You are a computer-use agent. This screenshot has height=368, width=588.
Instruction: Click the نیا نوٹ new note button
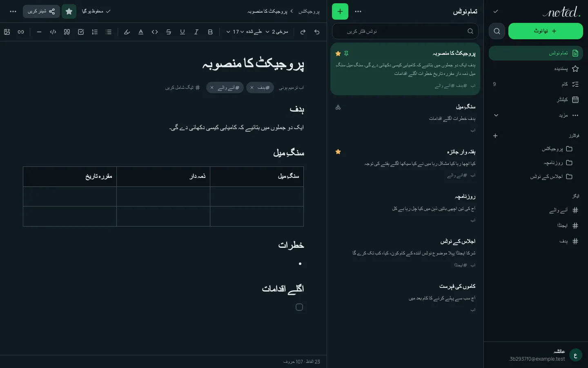546,31
